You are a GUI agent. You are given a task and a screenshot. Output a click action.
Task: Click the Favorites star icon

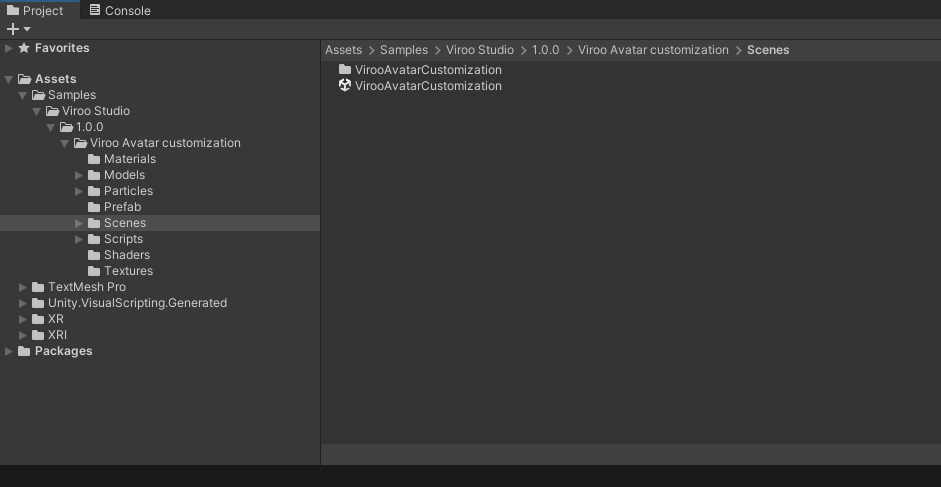click(x=24, y=48)
